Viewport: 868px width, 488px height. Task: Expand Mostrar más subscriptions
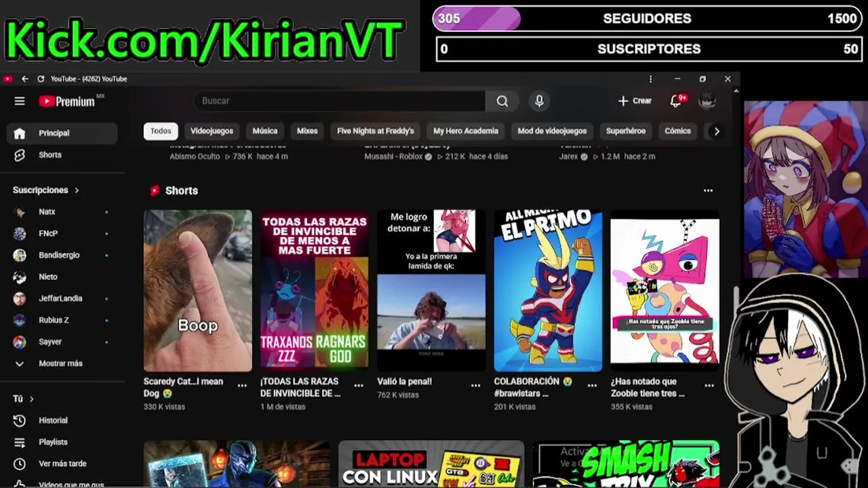[62, 363]
